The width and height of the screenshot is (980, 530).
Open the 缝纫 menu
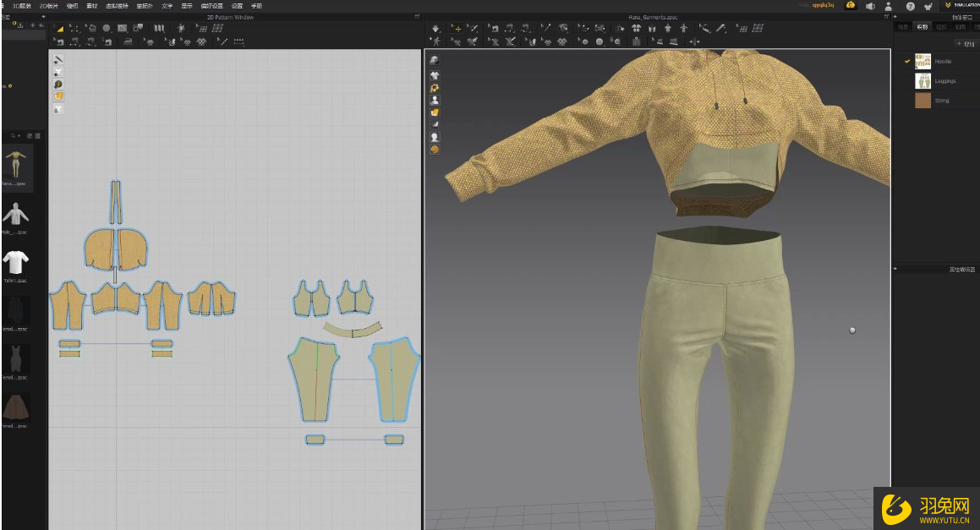pos(73,5)
